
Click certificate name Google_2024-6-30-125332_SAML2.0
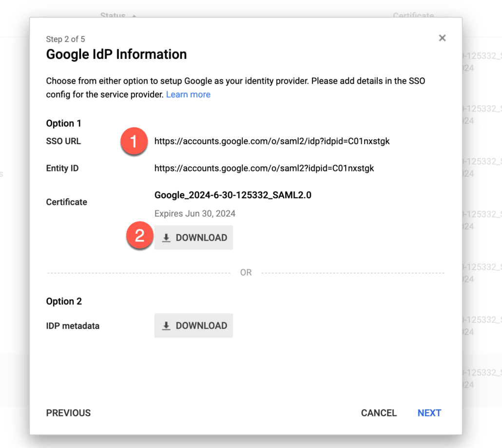tap(233, 195)
